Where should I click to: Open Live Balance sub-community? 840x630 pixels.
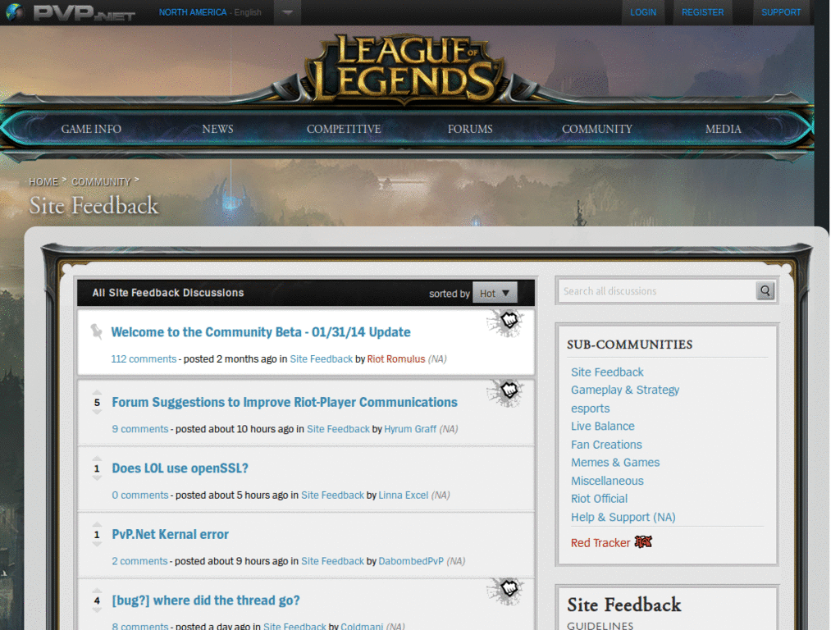coord(603,426)
